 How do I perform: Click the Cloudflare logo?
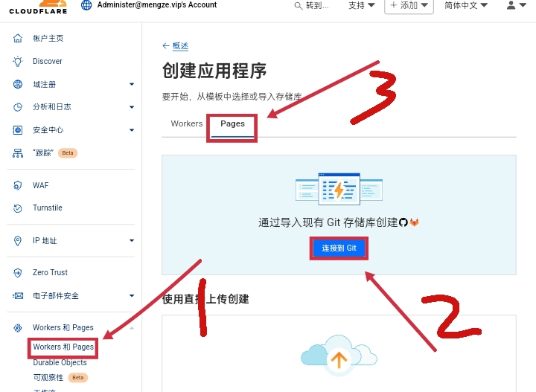(38, 7)
